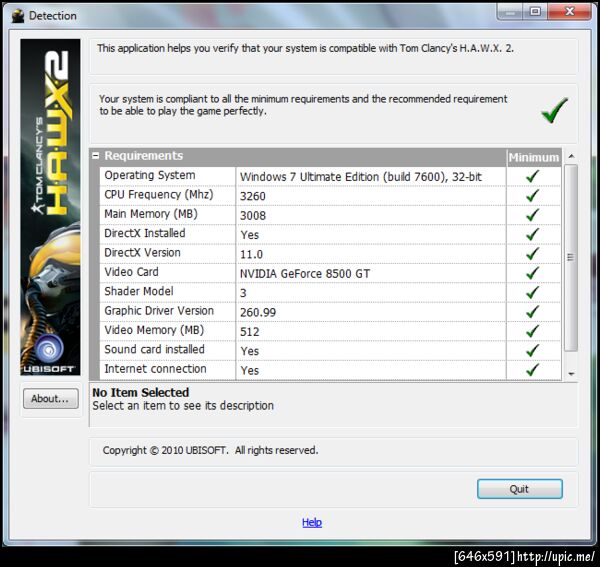
Task: Click the H.A.W.X. 2 banner image
Action: coord(51,207)
